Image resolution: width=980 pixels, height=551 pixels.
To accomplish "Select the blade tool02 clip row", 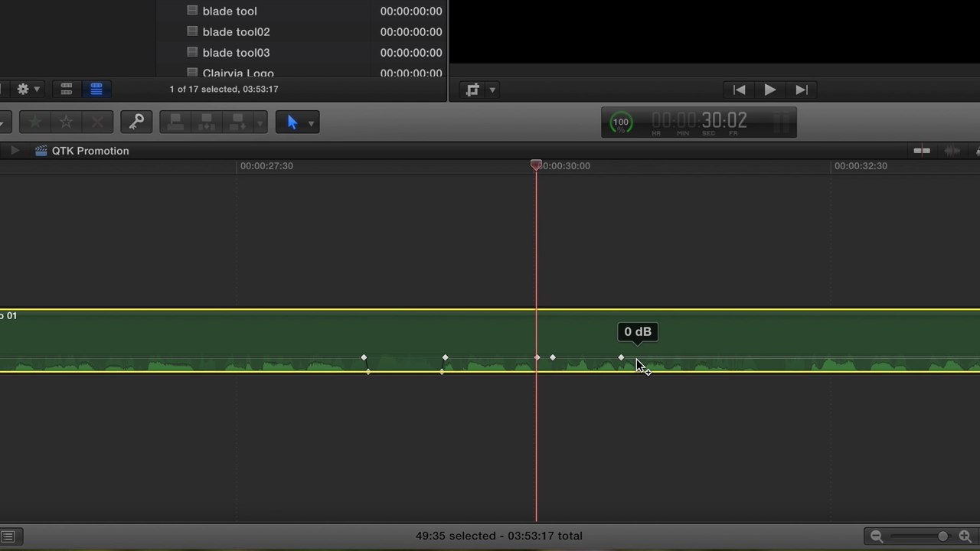I will click(302, 31).
